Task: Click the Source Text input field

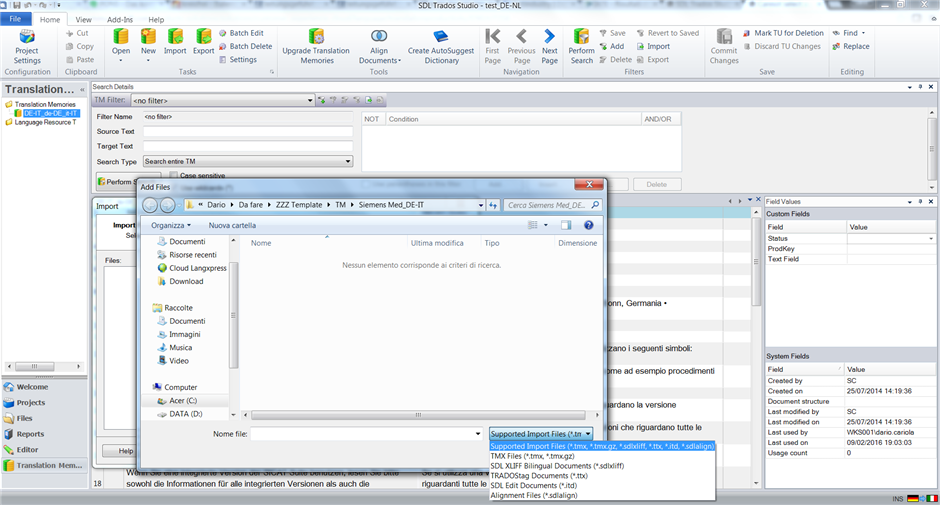Action: (x=248, y=131)
